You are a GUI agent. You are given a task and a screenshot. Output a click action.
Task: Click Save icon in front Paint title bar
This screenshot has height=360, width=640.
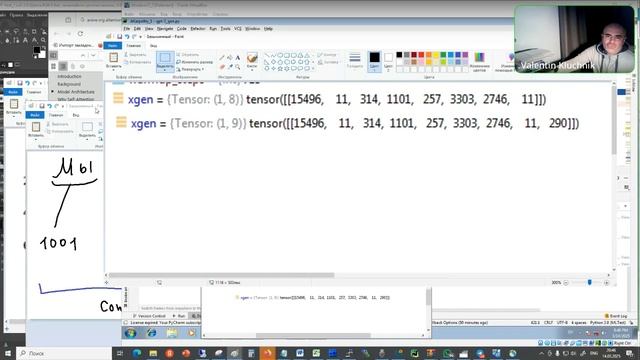[x=119, y=37]
